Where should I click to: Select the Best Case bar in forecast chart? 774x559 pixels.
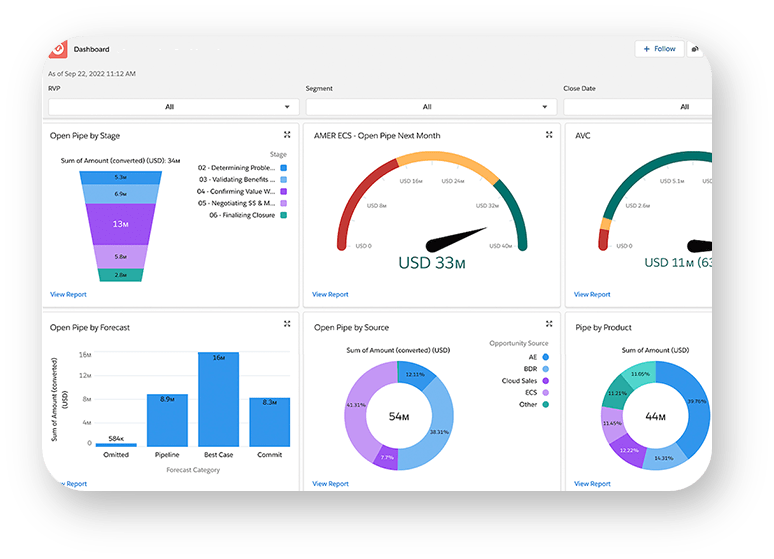click(x=218, y=399)
